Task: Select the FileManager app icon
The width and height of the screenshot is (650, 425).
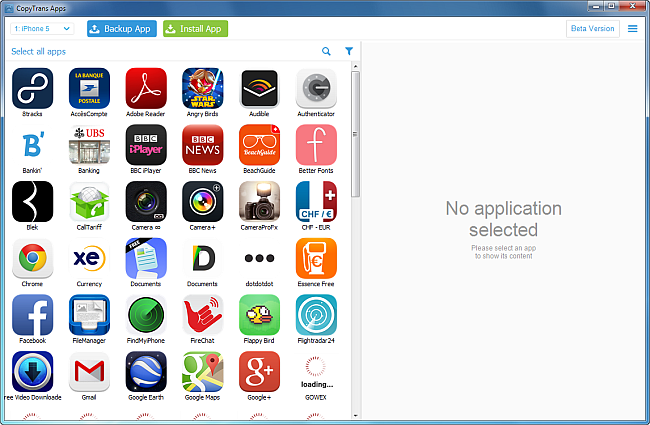Action: pos(89,315)
